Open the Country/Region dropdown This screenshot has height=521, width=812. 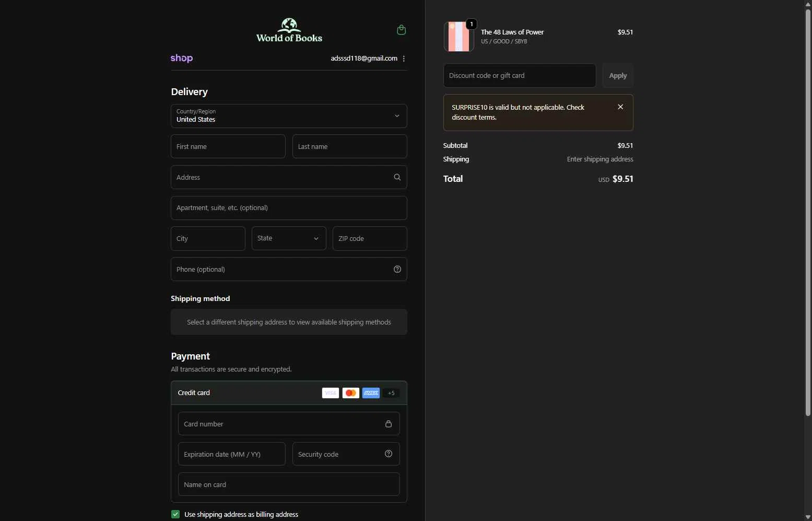click(x=289, y=116)
